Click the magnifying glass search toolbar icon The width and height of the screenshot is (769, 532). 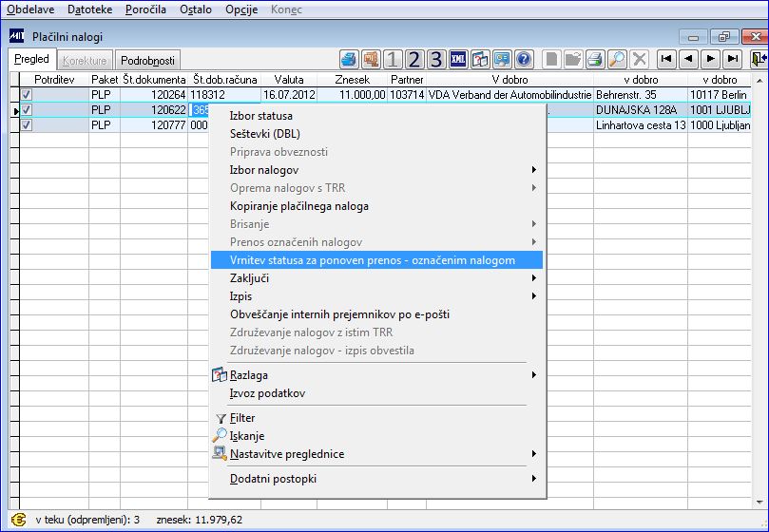(617, 60)
